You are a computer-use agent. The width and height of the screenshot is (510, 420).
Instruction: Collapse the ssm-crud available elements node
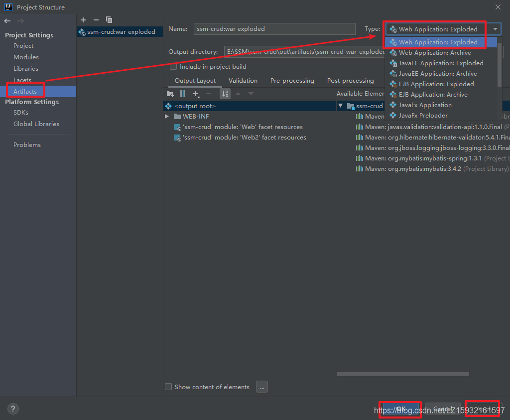(x=341, y=106)
